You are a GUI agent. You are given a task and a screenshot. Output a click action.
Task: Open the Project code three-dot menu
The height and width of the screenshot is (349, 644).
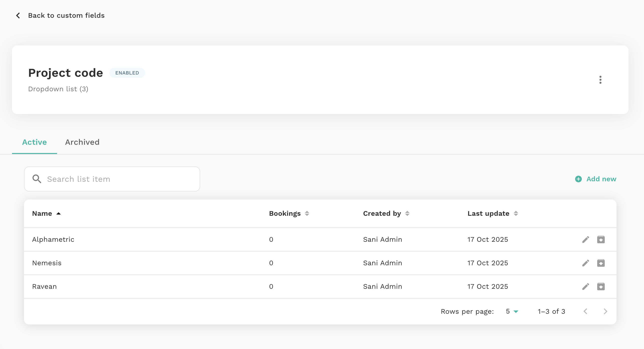coord(600,80)
